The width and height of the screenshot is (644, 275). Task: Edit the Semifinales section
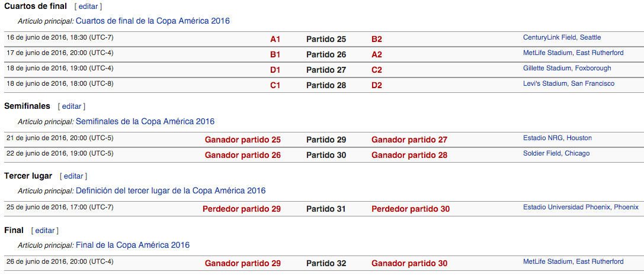tap(72, 106)
